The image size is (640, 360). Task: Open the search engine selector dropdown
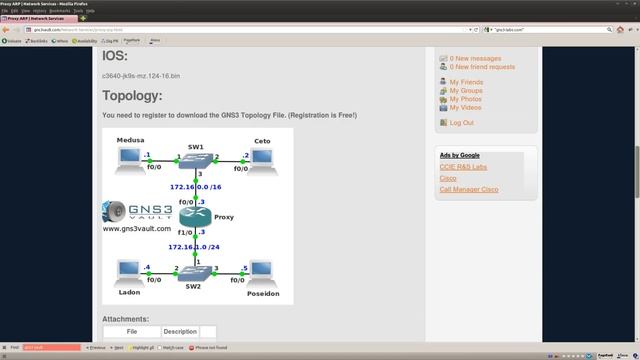pos(488,30)
